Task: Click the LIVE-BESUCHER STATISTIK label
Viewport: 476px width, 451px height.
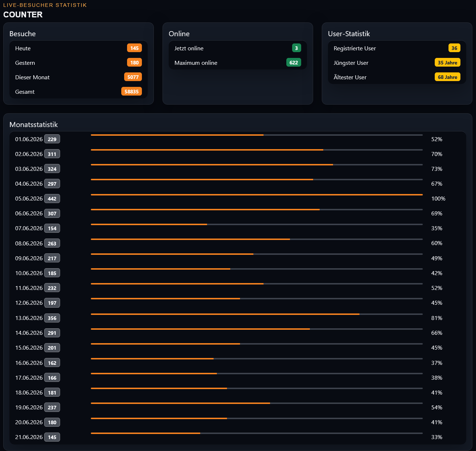Action: tap(45, 5)
